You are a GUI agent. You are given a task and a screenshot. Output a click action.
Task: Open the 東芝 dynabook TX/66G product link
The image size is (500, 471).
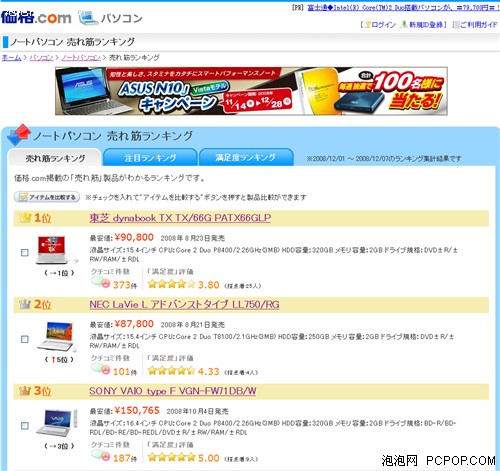click(x=180, y=218)
